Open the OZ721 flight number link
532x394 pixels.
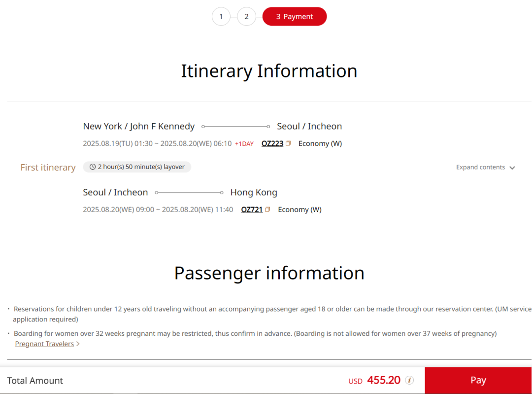coord(252,210)
